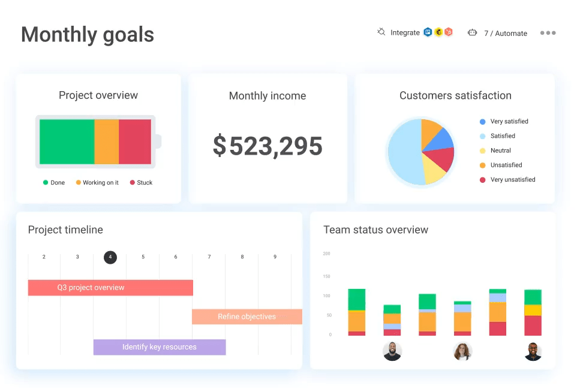583x392 pixels.
Task: Open 7 / Automate
Action: point(505,34)
